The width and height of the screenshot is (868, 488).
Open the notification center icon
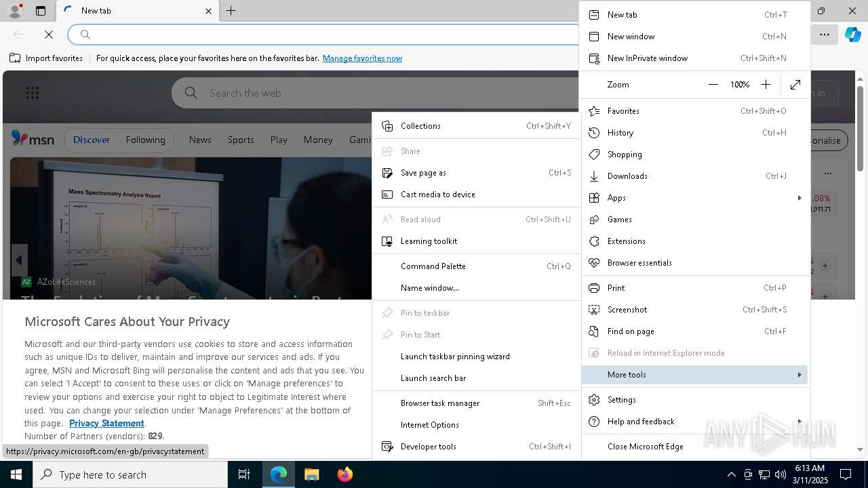coord(846,474)
